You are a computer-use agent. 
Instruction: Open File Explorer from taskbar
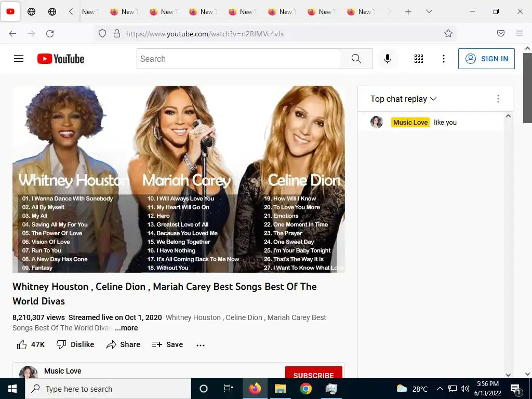(x=280, y=389)
